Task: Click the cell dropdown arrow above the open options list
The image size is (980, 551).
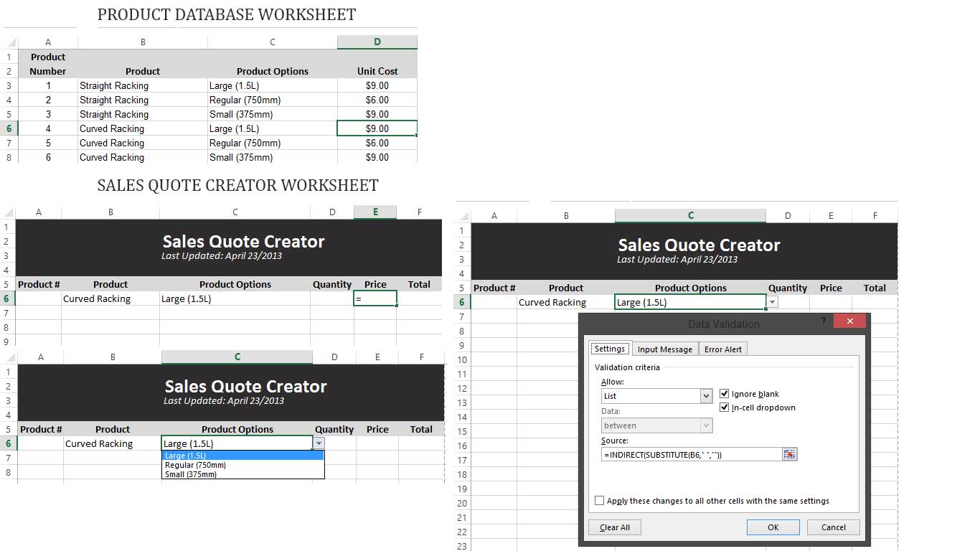Action: [319, 443]
